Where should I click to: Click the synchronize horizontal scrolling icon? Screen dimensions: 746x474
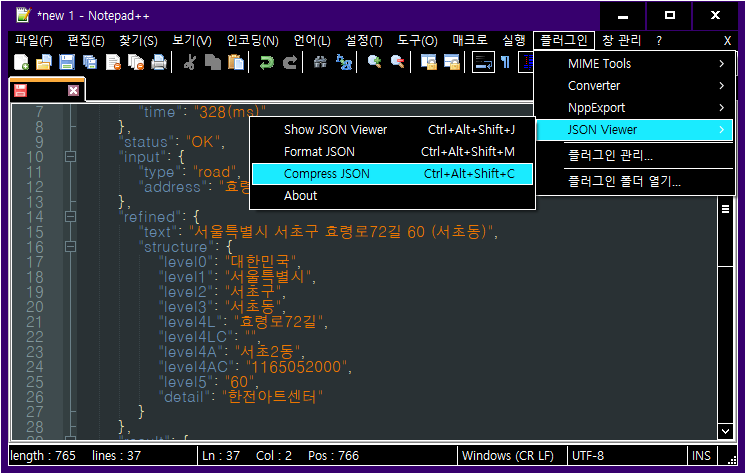452,62
